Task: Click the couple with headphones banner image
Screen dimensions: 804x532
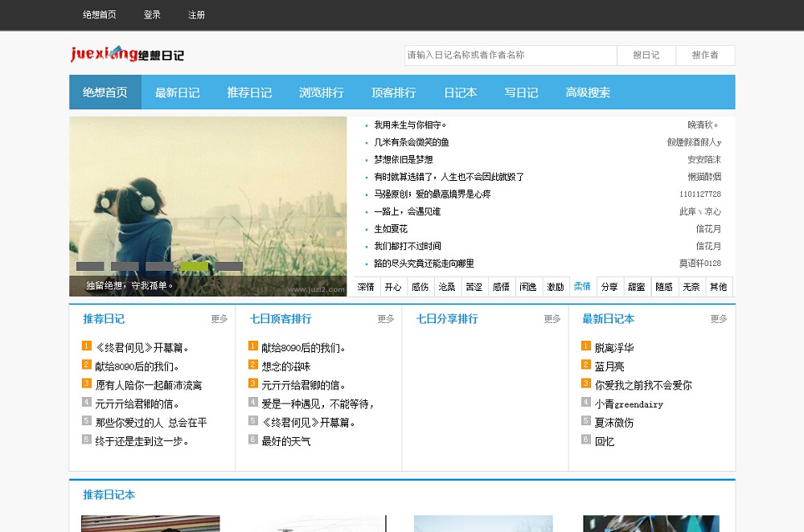Action: pos(207,197)
